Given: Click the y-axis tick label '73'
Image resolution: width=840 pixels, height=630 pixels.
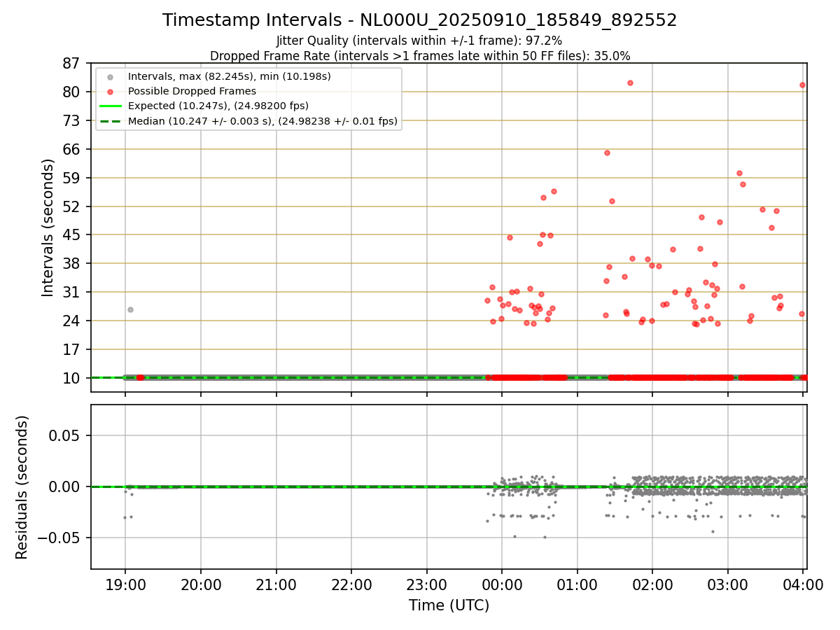Looking at the screenshot, I should point(72,120).
